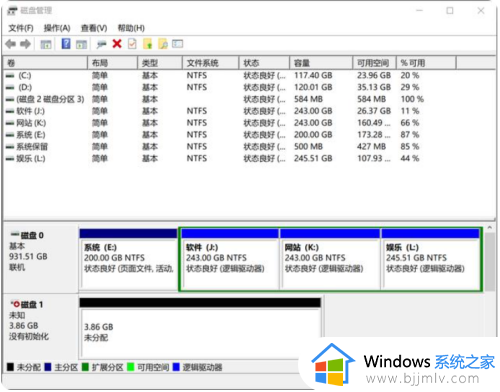Open the 查看(V) menu
This screenshot has height=392, width=500.
point(94,28)
